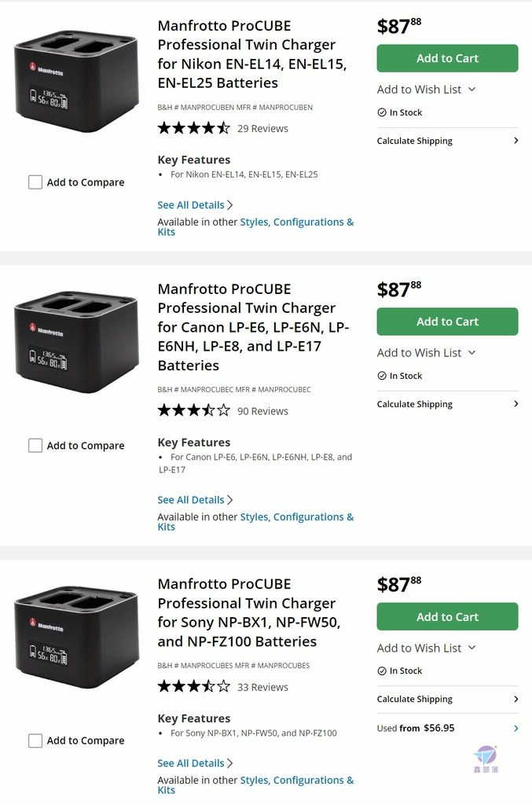This screenshot has height=805, width=532.
Task: Add the Sony twin charger to cart
Action: (447, 616)
